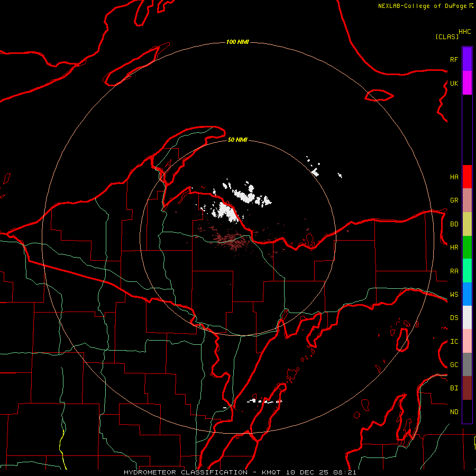
Task: Click the GR legend label
Action: pos(454,200)
